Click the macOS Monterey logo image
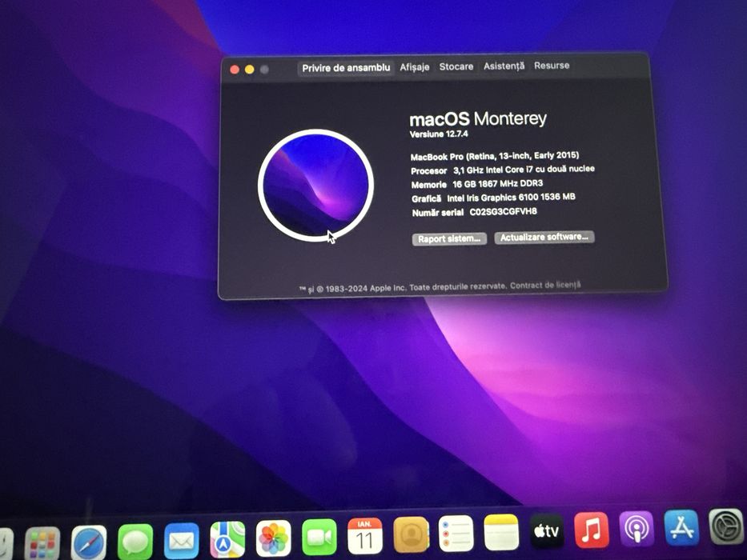Image resolution: width=747 pixels, height=560 pixels. [315, 186]
